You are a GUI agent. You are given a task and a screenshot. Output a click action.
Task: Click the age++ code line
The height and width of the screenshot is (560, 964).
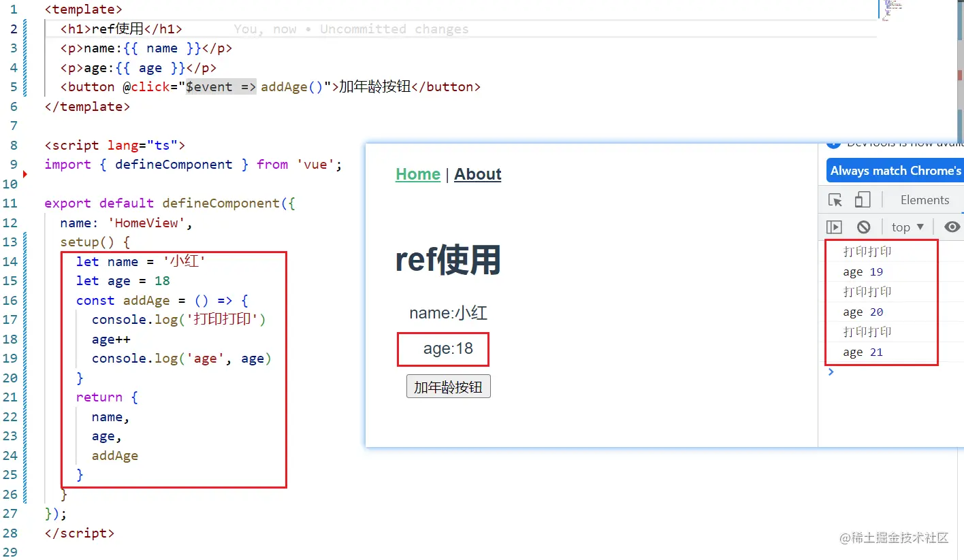point(111,340)
